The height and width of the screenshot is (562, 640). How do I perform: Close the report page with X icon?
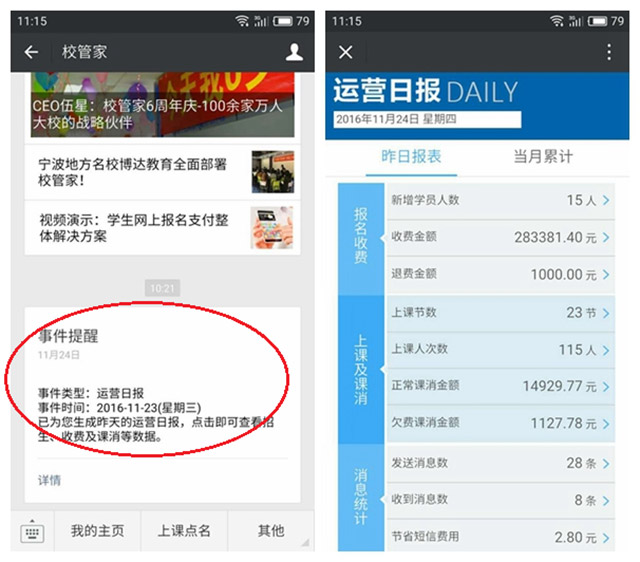pyautogui.click(x=346, y=53)
